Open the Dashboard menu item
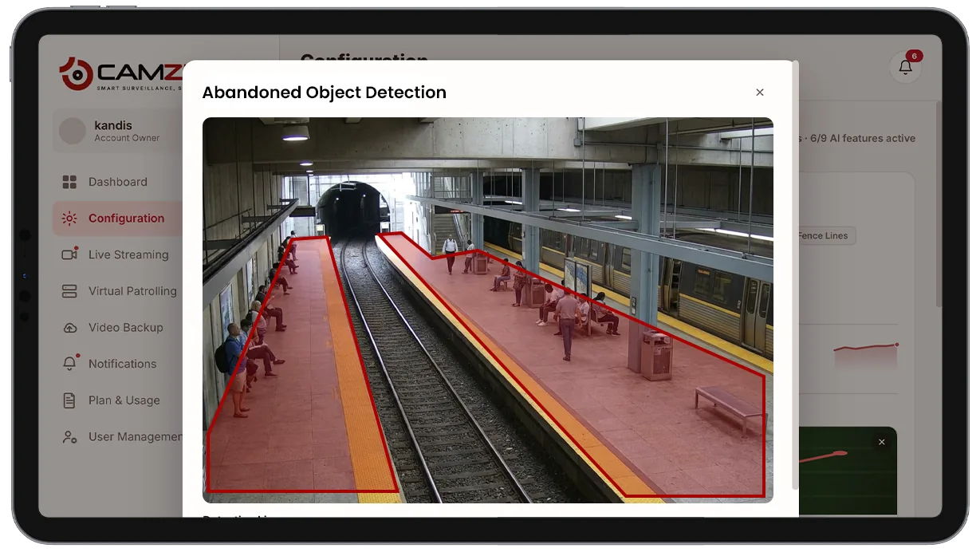The image size is (980, 552). coord(118,182)
